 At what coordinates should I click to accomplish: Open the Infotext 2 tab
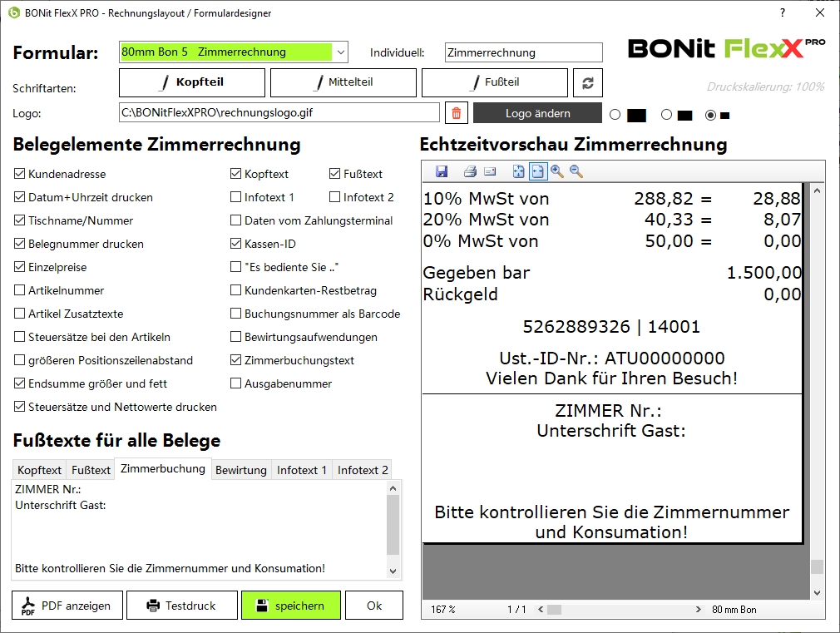pyautogui.click(x=362, y=470)
